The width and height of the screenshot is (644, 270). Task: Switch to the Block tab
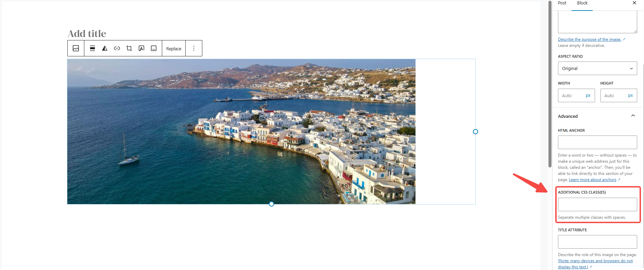coord(582,3)
